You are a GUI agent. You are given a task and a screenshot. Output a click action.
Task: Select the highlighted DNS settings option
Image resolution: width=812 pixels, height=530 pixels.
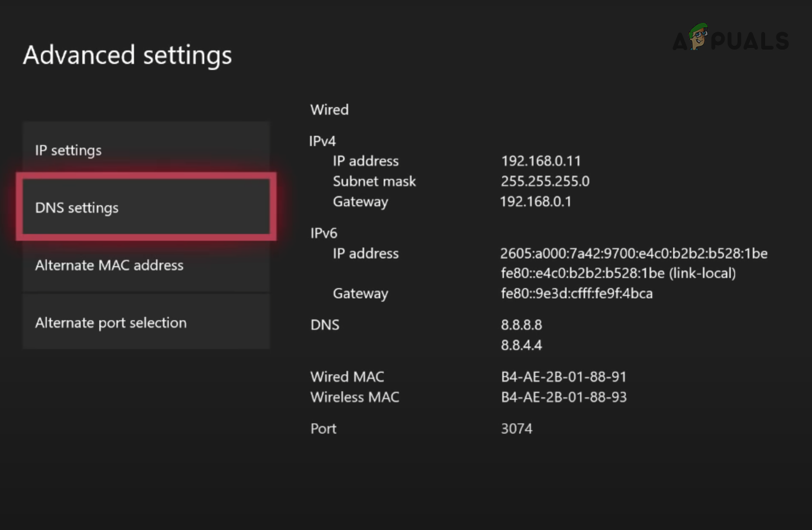coord(146,207)
